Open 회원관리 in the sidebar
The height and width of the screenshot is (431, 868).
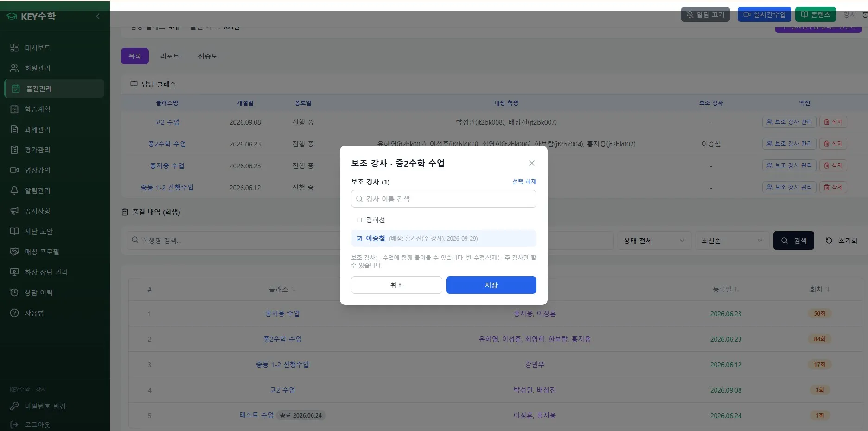pos(54,68)
